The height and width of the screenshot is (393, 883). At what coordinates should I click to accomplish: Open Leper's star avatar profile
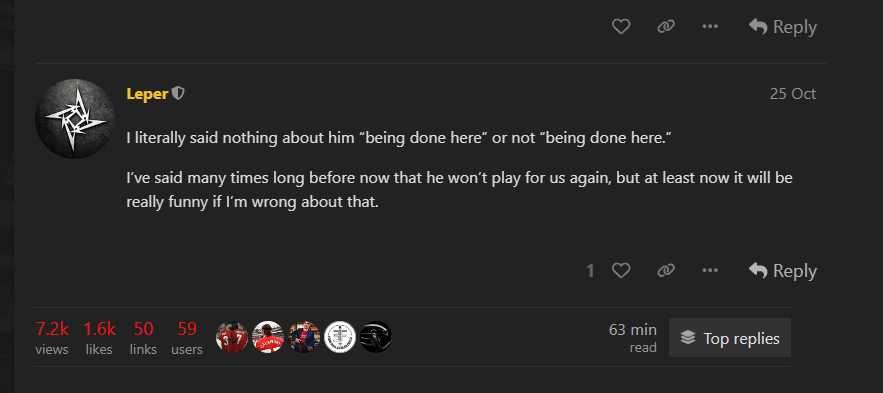[74, 118]
